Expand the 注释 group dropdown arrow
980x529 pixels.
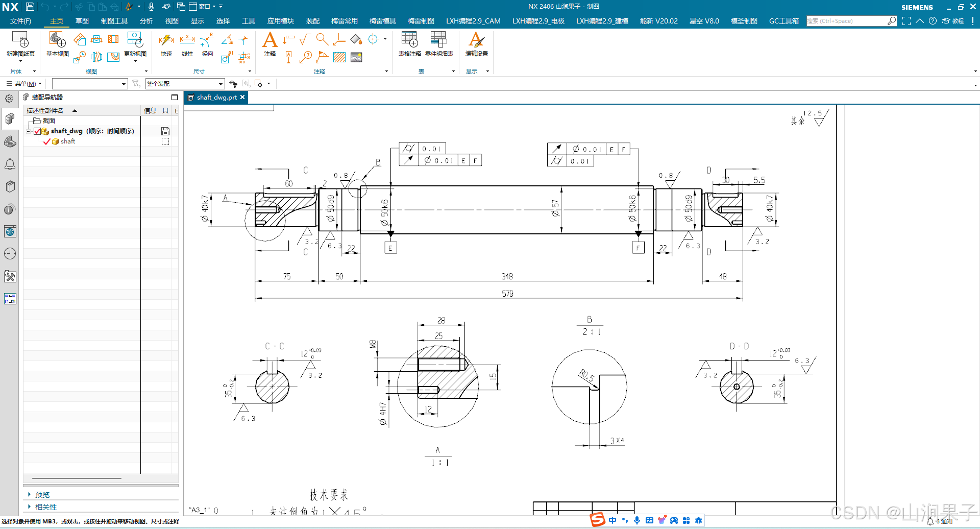(386, 71)
